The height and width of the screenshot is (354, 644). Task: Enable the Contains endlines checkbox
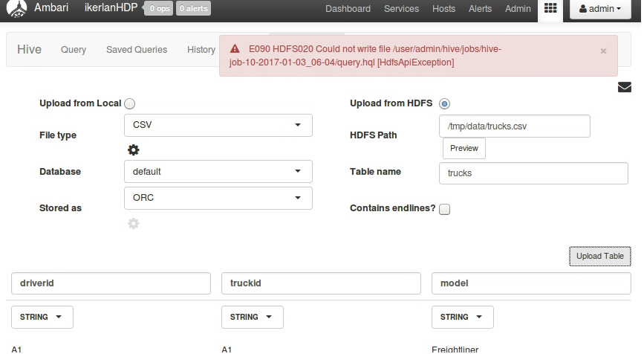pos(445,209)
